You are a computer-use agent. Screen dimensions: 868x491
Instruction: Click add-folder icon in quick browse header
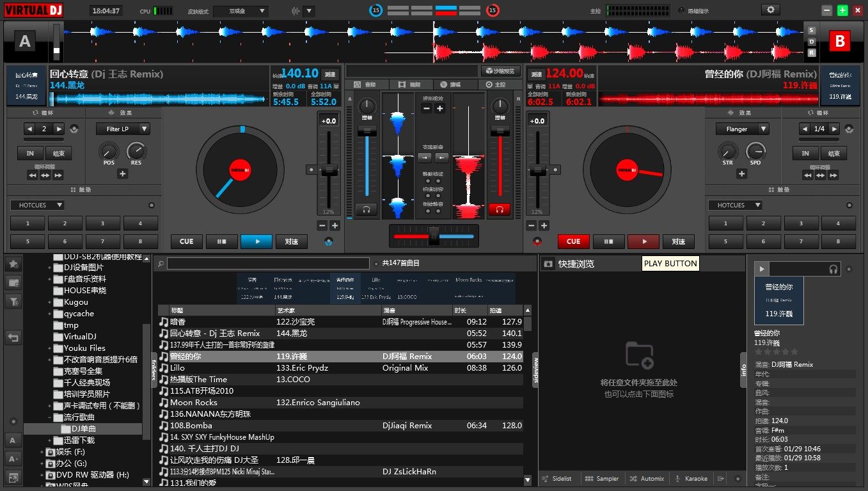pyautogui.click(x=548, y=264)
